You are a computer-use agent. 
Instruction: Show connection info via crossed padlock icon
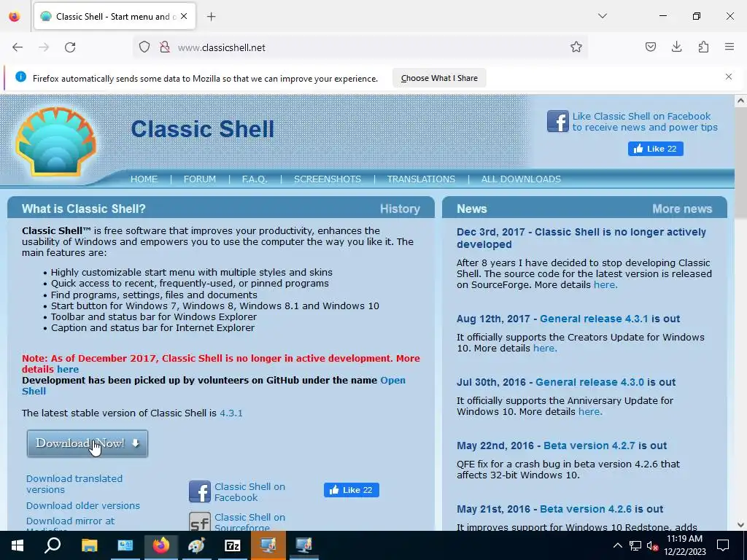[x=165, y=47]
